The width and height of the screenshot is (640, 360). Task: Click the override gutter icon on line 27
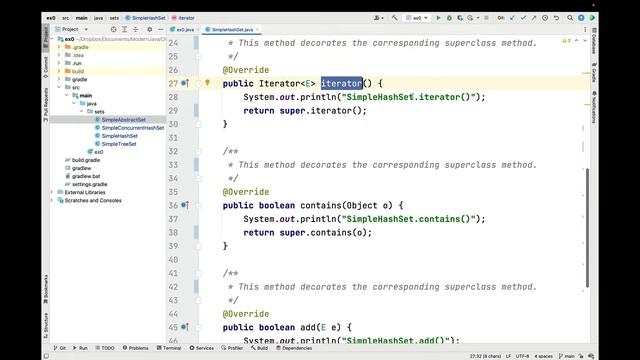[x=185, y=83]
